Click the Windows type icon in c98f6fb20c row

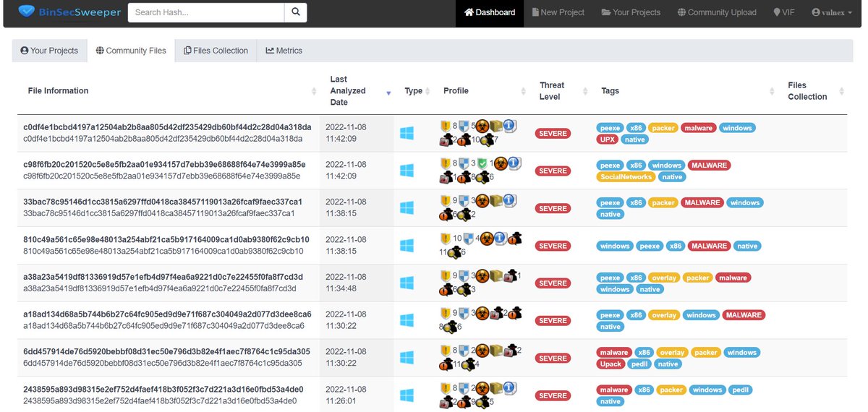pyautogui.click(x=407, y=171)
